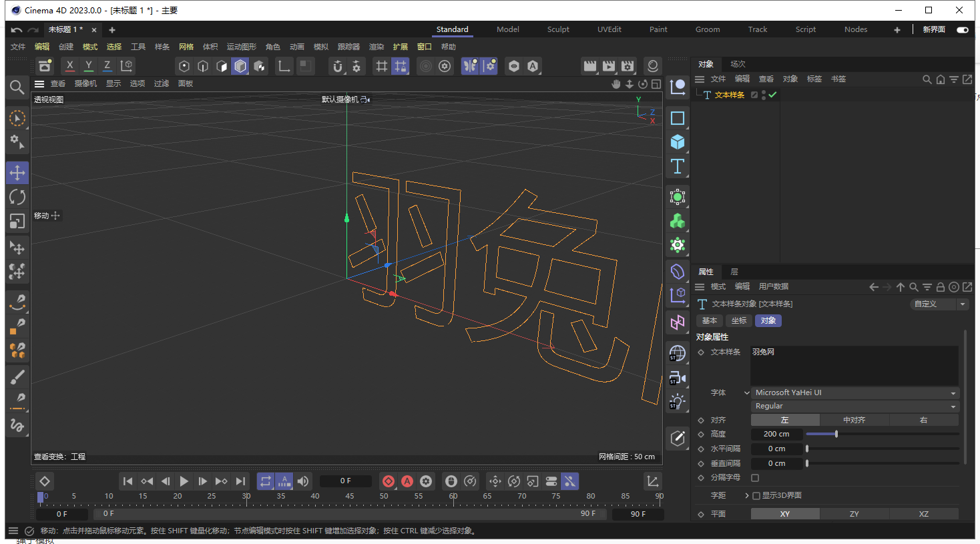Open the 渲染 menu
The width and height of the screenshot is (980, 544).
click(375, 47)
